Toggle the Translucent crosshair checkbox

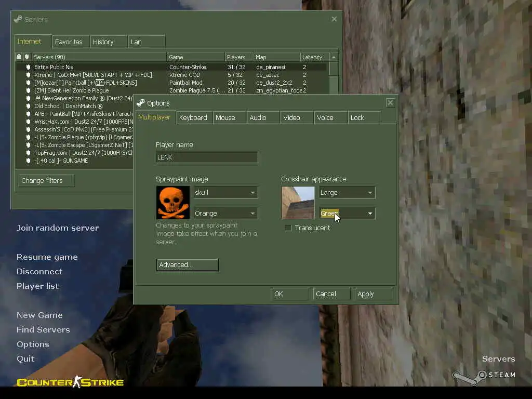coord(288,228)
